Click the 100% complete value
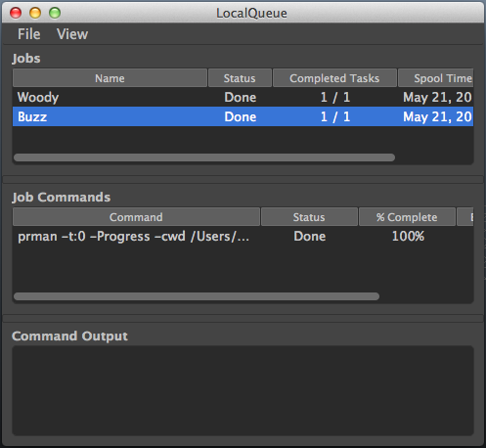 click(x=408, y=236)
